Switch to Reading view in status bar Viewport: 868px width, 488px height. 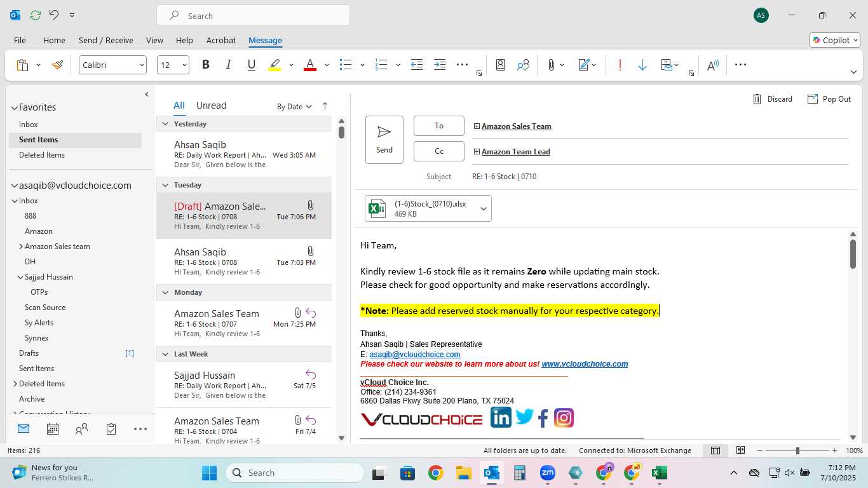coord(740,451)
